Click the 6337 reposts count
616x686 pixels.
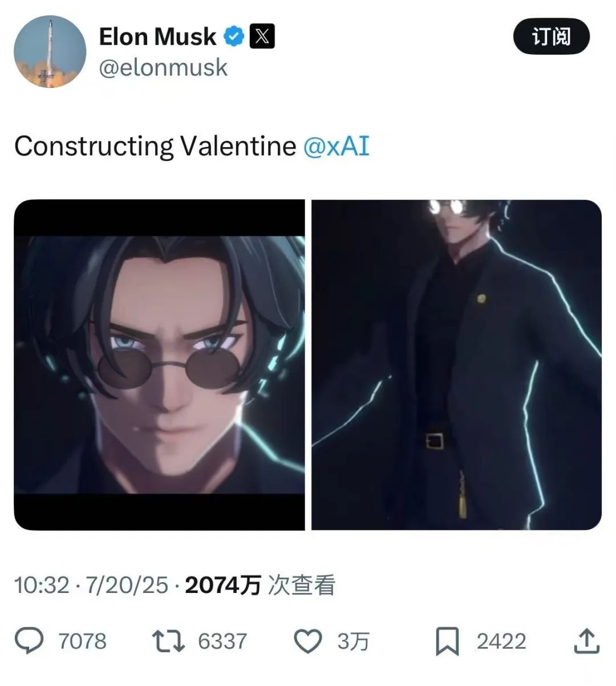pos(222,641)
